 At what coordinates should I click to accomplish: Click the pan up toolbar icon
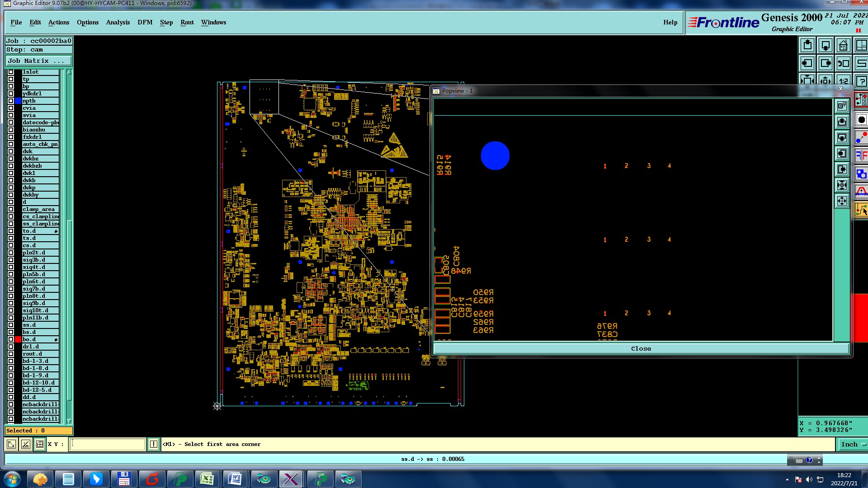click(x=807, y=46)
